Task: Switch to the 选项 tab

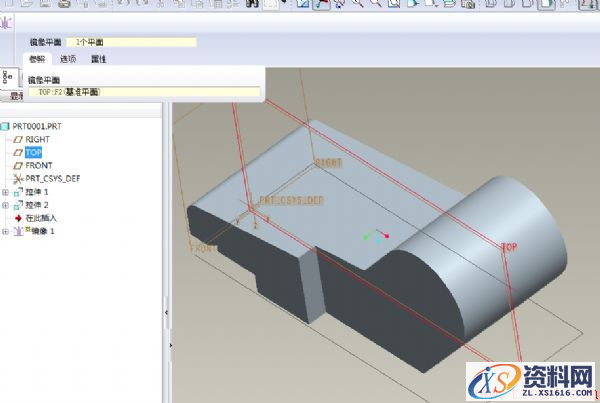Action: tap(68, 60)
